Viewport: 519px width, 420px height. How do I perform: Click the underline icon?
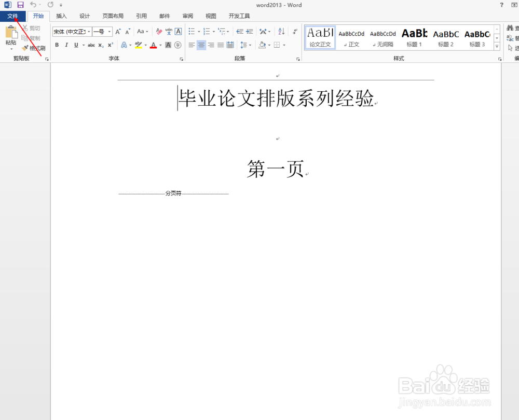[75, 45]
